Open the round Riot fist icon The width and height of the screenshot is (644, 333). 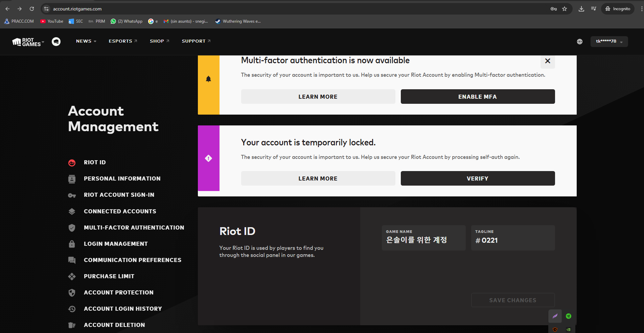[56, 42]
